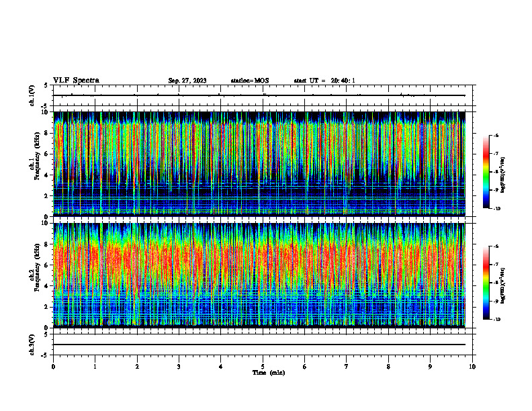Click the ch.1 frequency axis "10" tick

(x=45, y=112)
